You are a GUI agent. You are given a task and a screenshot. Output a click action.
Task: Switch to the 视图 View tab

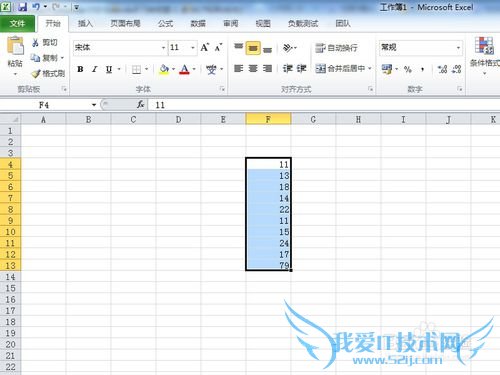pyautogui.click(x=263, y=23)
